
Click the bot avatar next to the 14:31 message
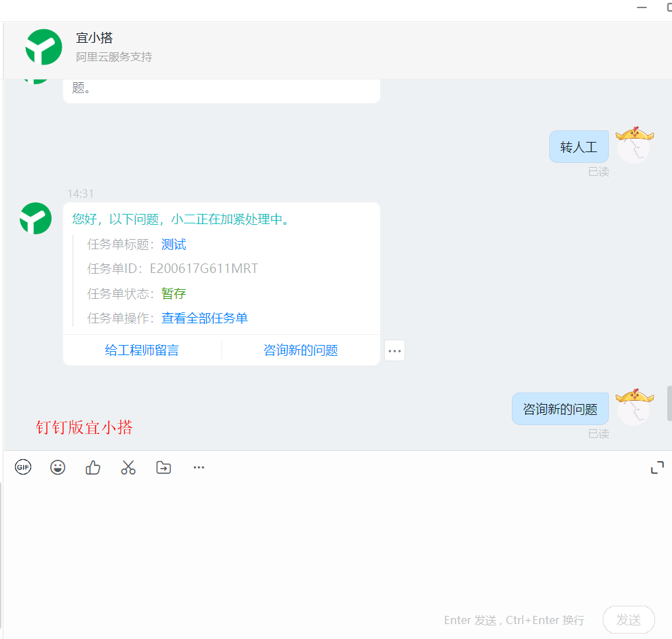click(x=35, y=218)
